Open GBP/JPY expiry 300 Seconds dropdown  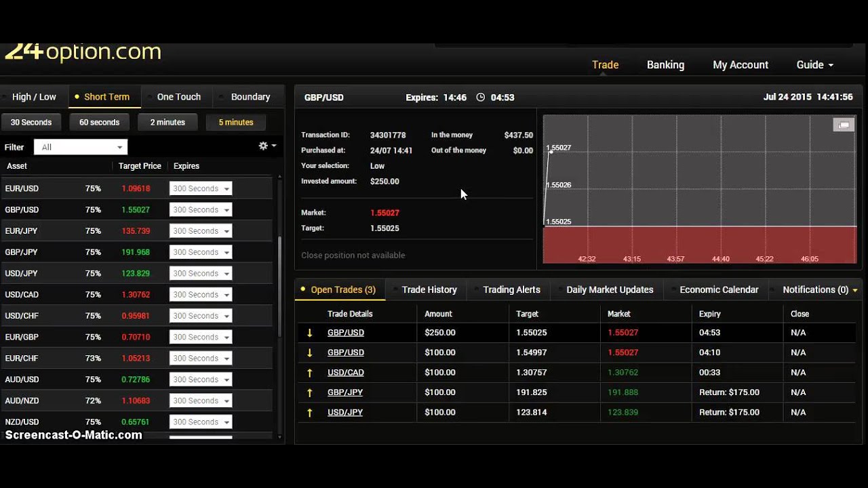click(x=201, y=252)
